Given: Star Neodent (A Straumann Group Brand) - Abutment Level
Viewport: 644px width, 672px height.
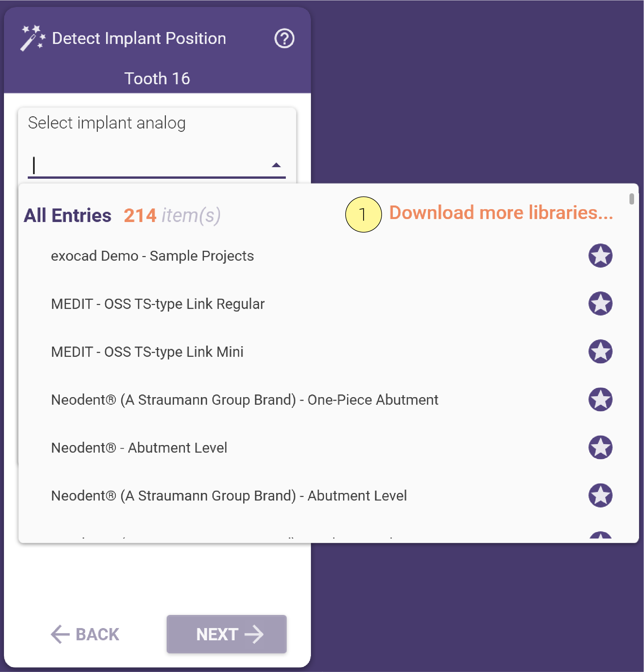Looking at the screenshot, I should click(x=600, y=496).
